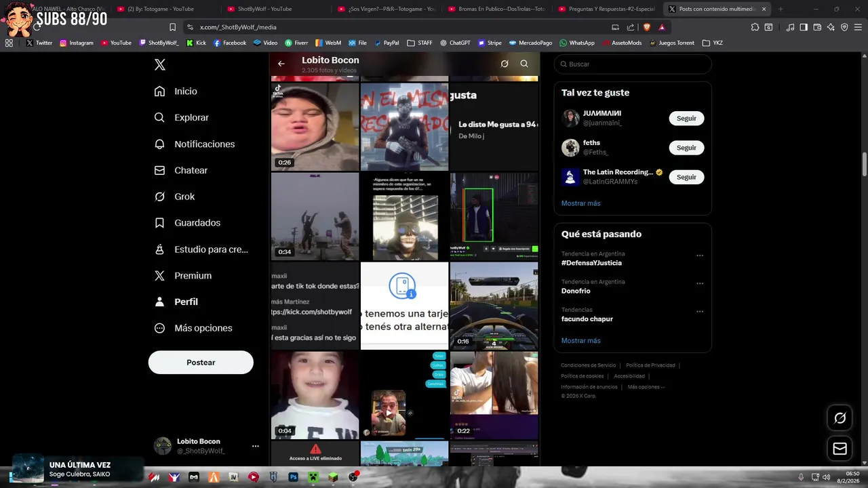Go to X home via the logo
868x488 pixels.
pos(160,65)
